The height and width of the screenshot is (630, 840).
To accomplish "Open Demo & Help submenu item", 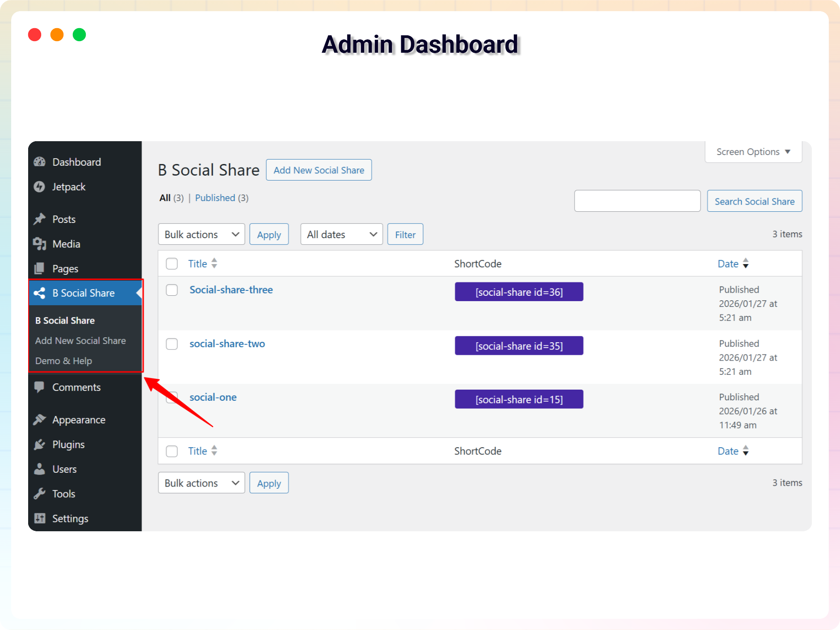I will pyautogui.click(x=63, y=361).
